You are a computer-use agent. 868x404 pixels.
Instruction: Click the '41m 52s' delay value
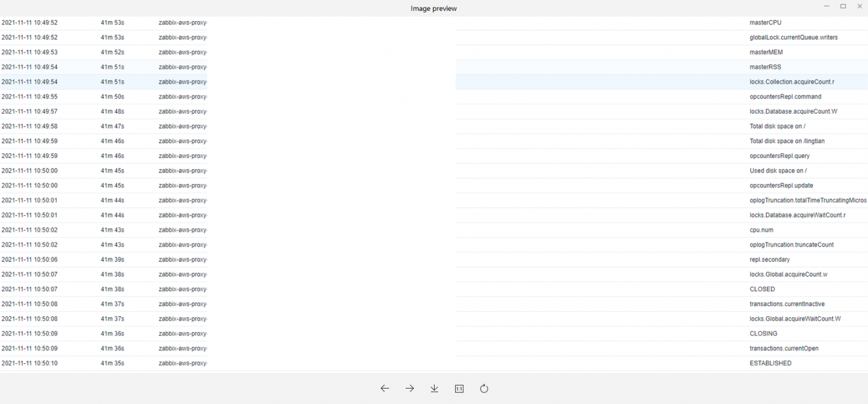[x=112, y=52]
